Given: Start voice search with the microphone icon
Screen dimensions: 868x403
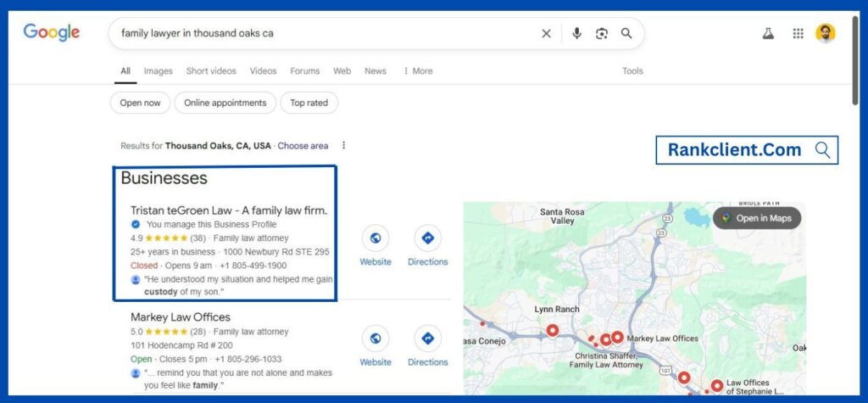Looking at the screenshot, I should pyautogui.click(x=576, y=33).
